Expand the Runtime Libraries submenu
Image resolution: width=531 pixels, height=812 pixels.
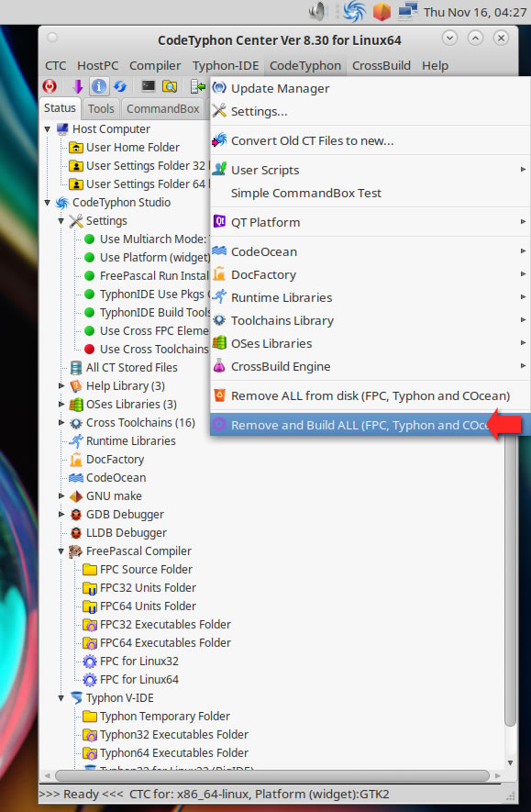[370, 298]
